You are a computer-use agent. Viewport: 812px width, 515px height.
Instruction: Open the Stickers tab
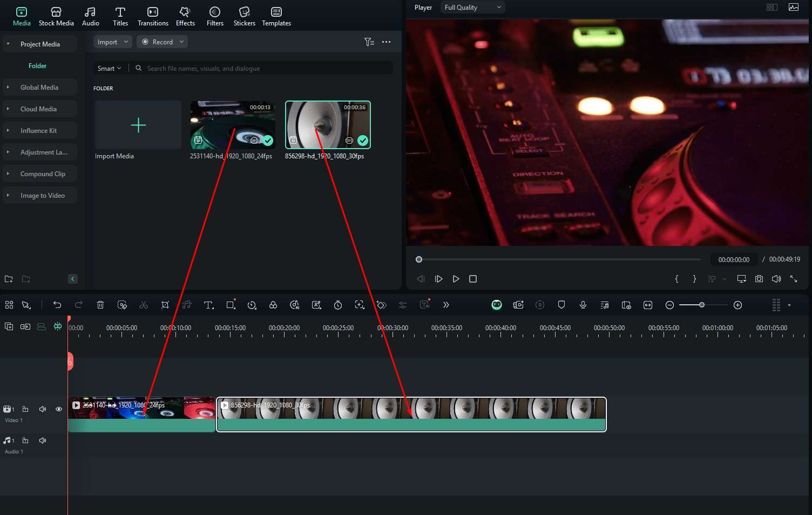245,16
